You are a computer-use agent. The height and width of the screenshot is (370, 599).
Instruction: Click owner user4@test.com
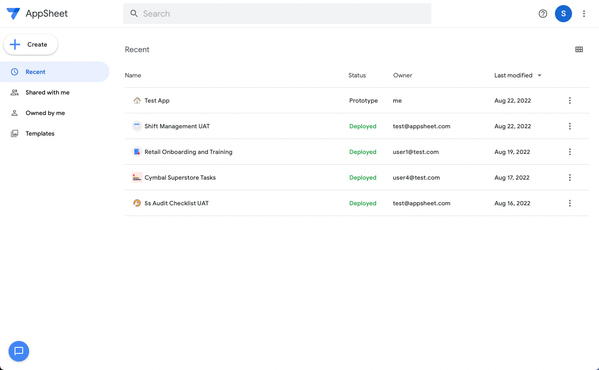[x=416, y=177]
